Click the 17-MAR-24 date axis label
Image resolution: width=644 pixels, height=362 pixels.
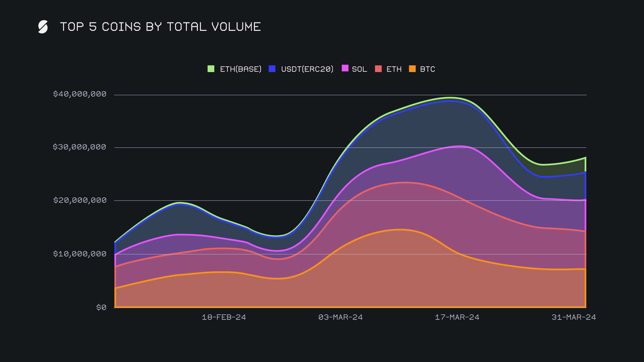pos(457,317)
